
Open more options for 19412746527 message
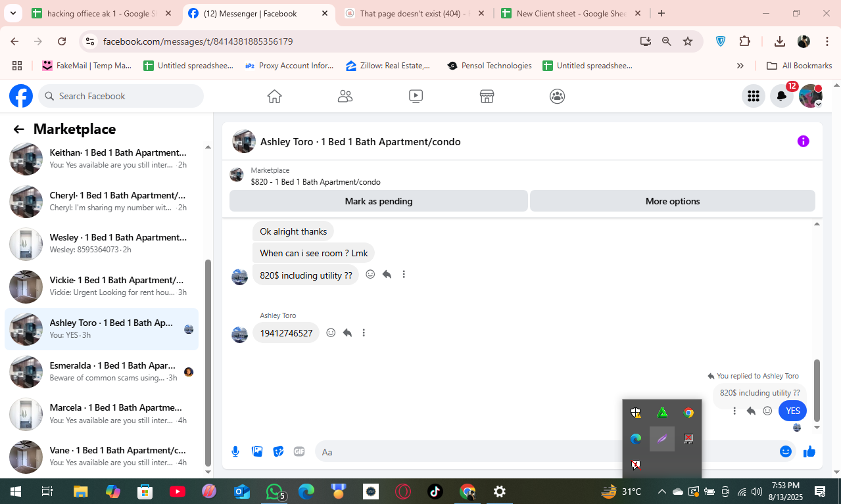click(364, 333)
